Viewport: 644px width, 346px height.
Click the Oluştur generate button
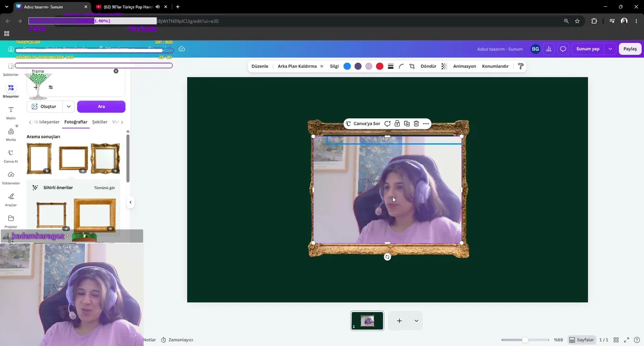click(x=44, y=106)
